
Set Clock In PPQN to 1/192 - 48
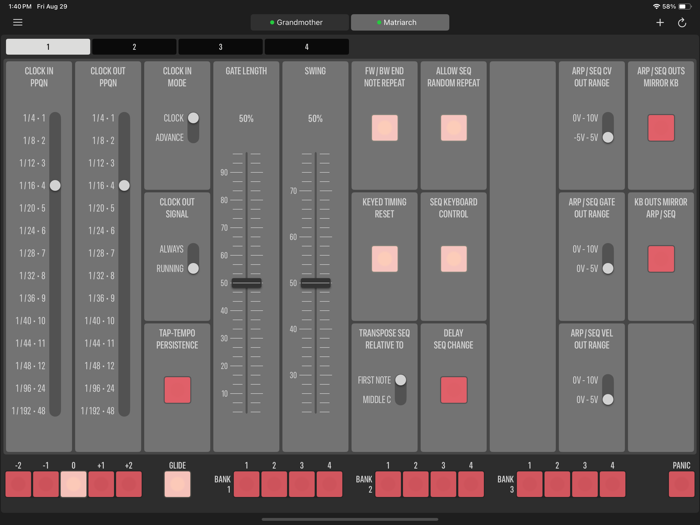[29, 411]
